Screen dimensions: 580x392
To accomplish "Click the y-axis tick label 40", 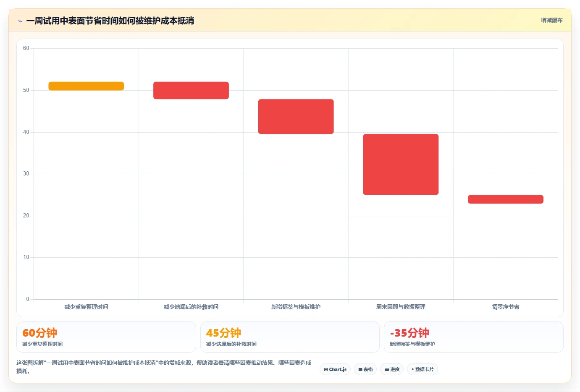I will click(26, 132).
